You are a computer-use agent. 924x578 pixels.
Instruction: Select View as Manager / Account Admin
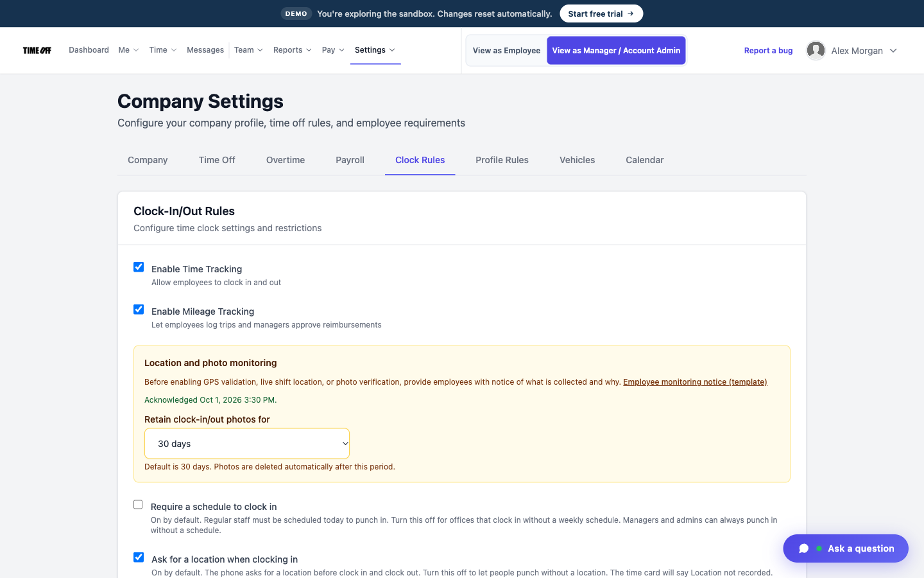[616, 51]
